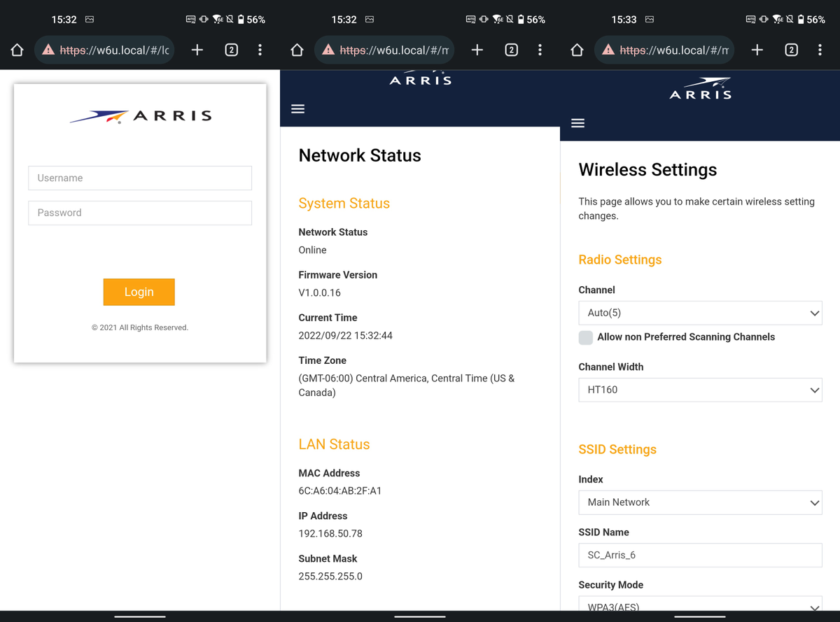
Task: Tap System Status section heading
Action: (344, 204)
